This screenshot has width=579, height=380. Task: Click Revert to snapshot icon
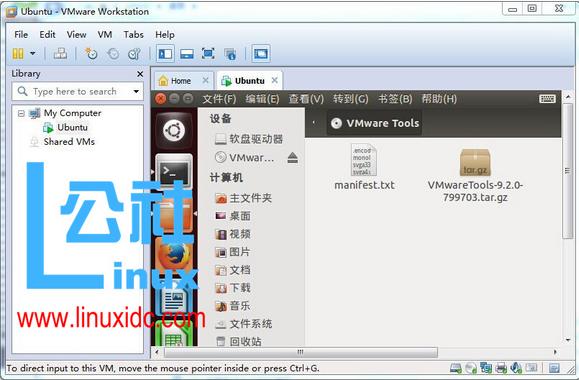(x=113, y=54)
